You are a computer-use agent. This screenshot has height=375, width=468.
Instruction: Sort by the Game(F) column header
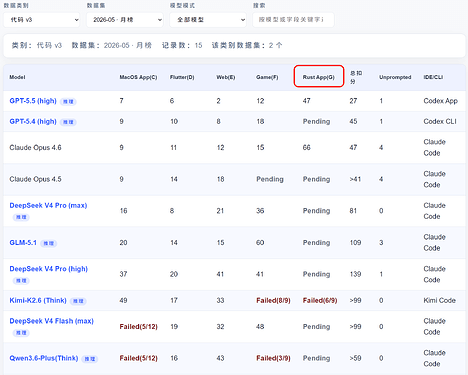click(x=267, y=77)
